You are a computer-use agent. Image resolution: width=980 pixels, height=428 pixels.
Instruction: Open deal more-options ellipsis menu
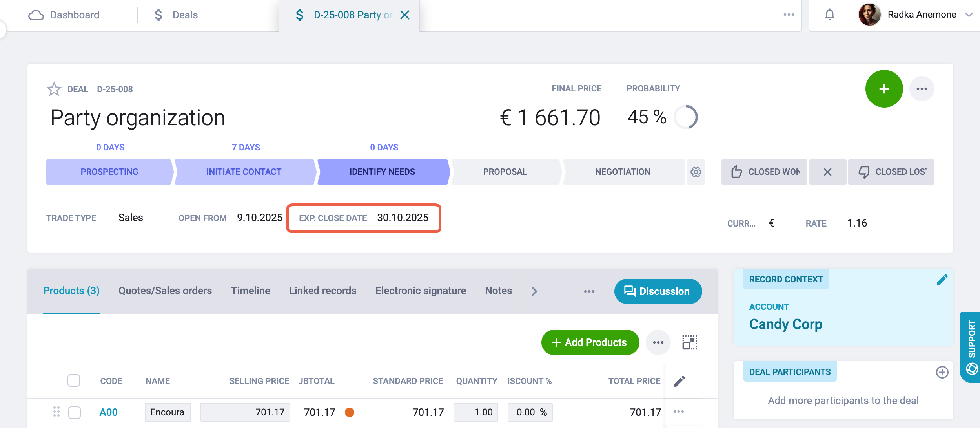pos(922,89)
